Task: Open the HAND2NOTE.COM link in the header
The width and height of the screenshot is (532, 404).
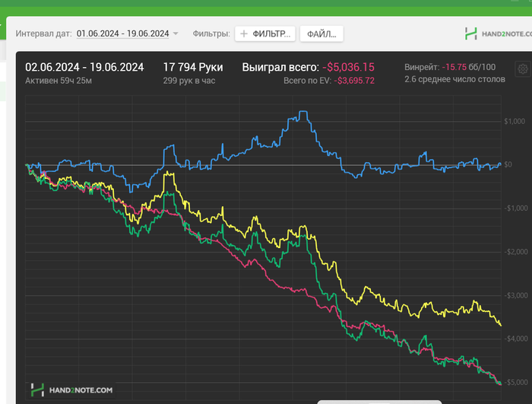Action: 507,34
